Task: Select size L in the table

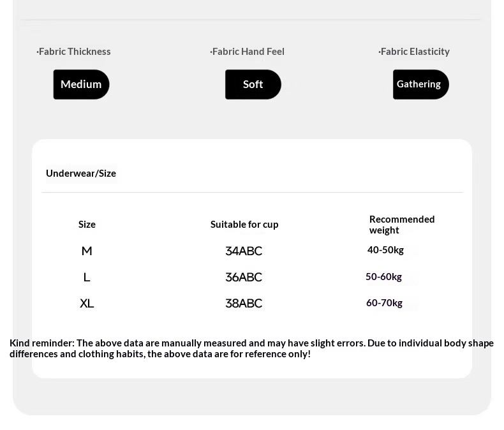Action: point(87,277)
